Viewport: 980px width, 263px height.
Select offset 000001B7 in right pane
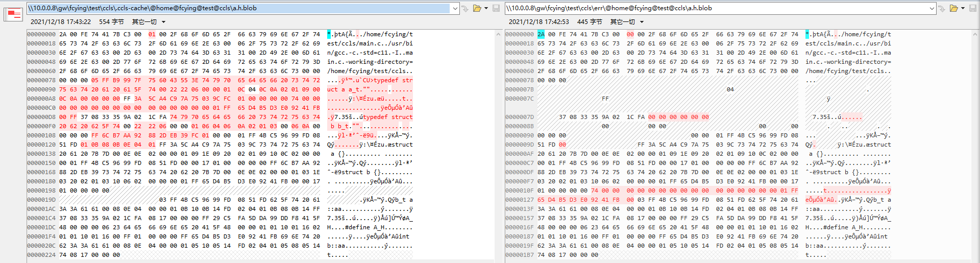pyautogui.click(x=520, y=255)
